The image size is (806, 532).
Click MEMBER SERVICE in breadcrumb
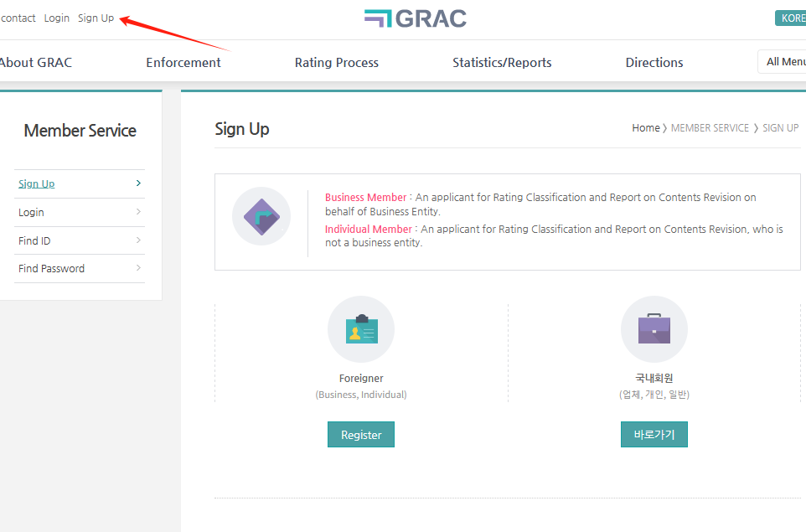710,128
